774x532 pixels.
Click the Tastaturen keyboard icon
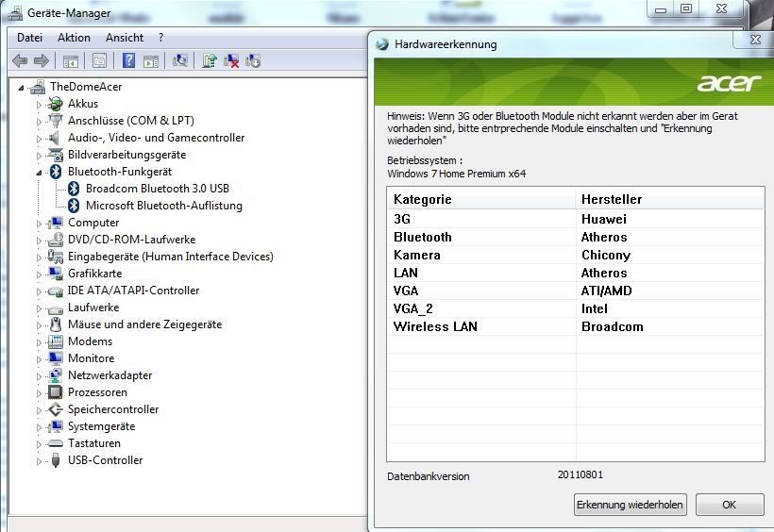pyautogui.click(x=56, y=443)
